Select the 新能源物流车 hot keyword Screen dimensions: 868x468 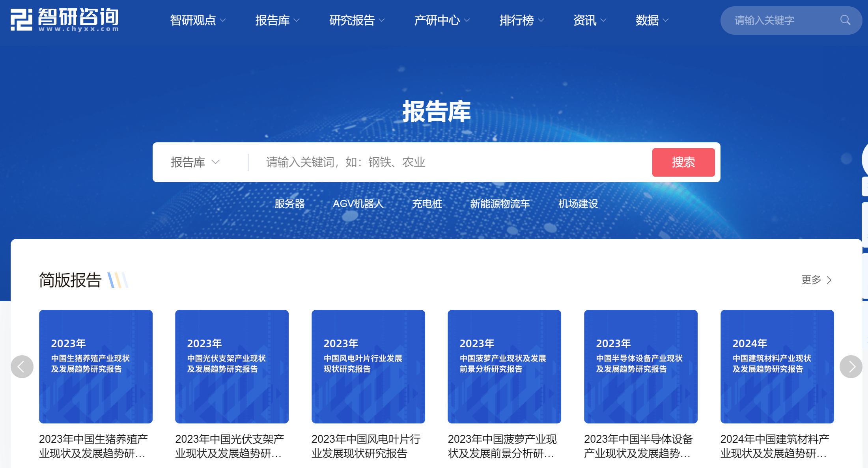point(500,204)
